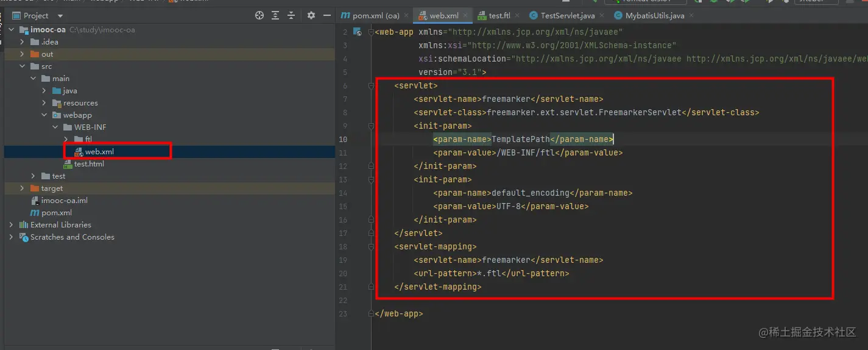Image resolution: width=868 pixels, height=350 pixels.
Task: Click the gutter icon on line 2
Action: [357, 32]
